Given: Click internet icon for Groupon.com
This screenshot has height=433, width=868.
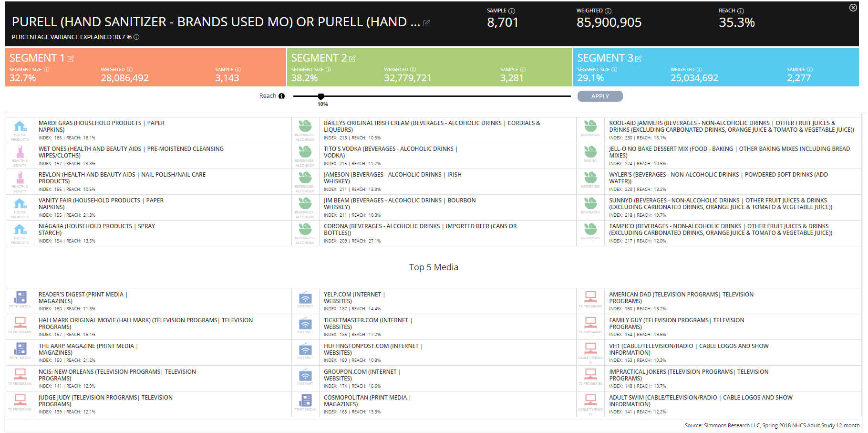Looking at the screenshot, I should coord(305,375).
